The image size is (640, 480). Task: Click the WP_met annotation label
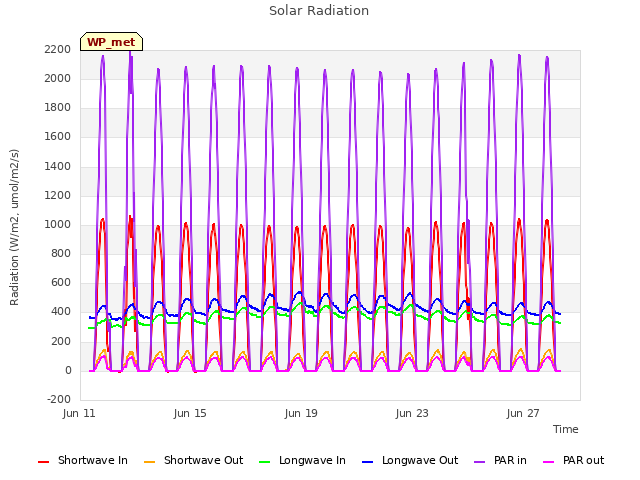(111, 42)
